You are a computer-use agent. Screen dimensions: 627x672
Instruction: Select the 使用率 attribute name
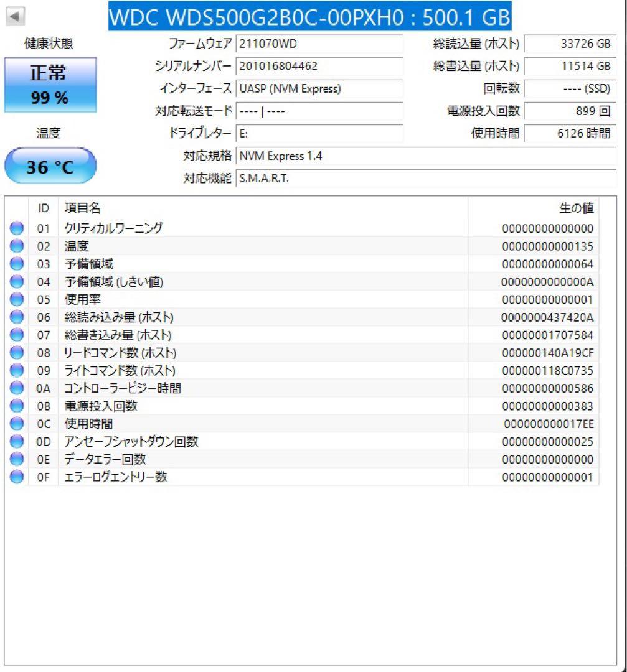82,299
